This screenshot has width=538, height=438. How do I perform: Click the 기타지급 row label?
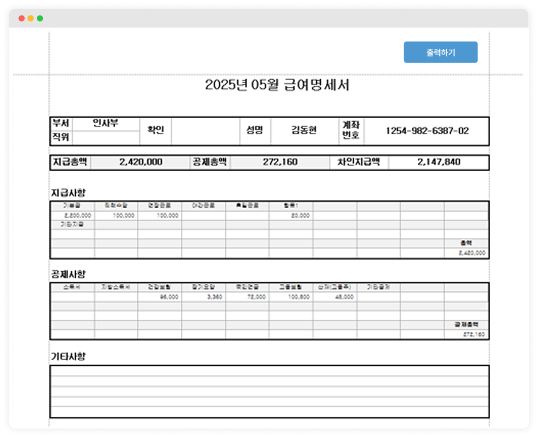pos(72,224)
